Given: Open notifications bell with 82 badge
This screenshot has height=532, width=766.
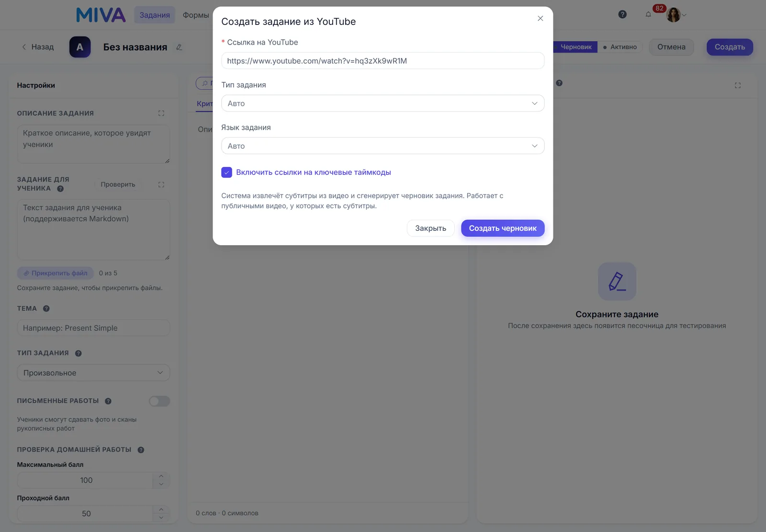Looking at the screenshot, I should pyautogui.click(x=648, y=14).
